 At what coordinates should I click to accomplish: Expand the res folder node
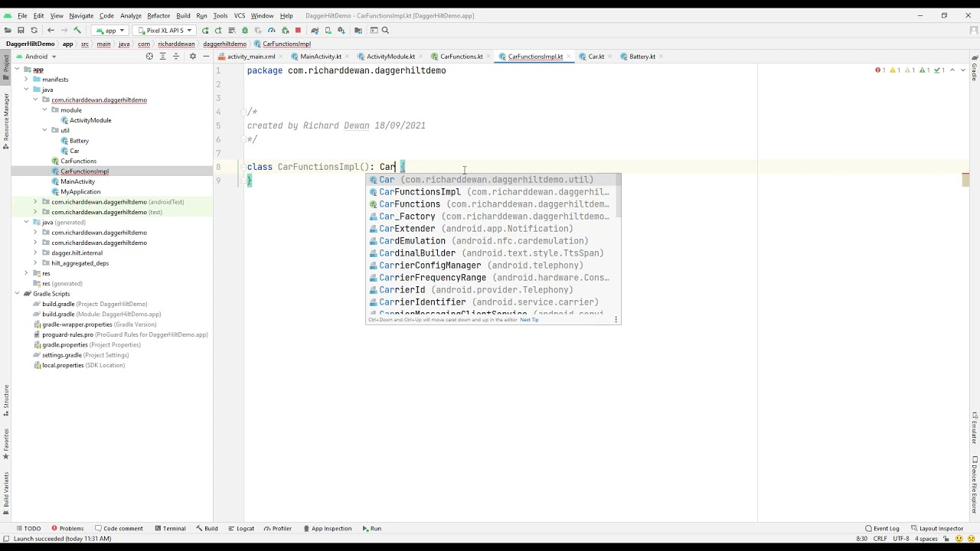[x=26, y=273]
